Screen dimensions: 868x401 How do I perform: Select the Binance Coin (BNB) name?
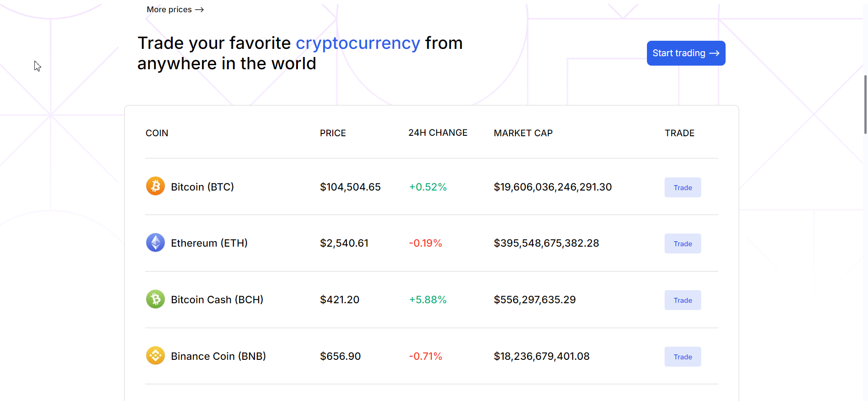point(218,356)
